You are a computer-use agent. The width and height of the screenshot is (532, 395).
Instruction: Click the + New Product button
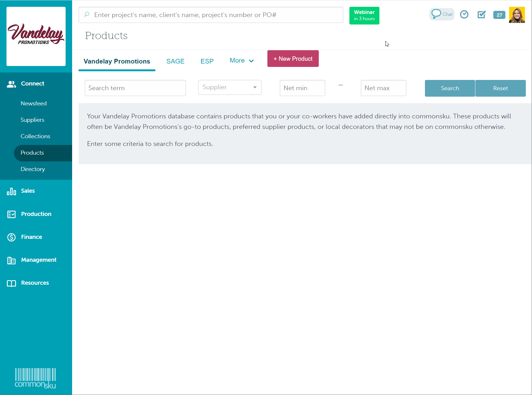tap(293, 59)
